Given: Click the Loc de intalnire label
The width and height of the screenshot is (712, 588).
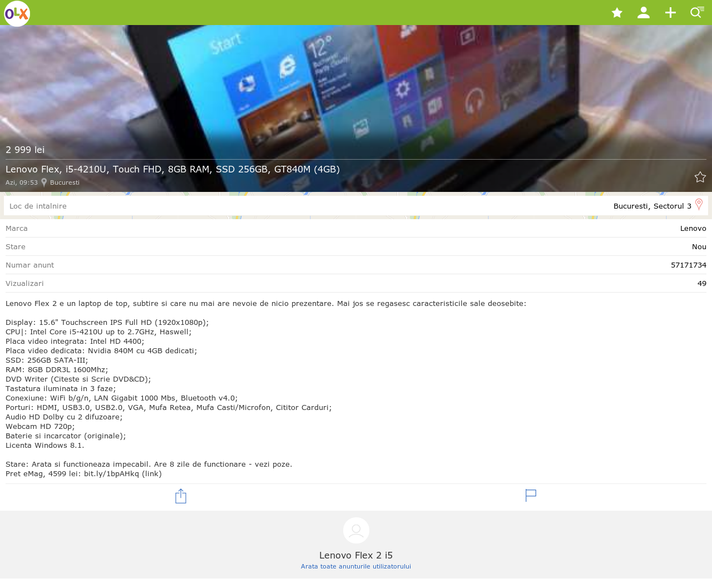Looking at the screenshot, I should [x=38, y=206].
